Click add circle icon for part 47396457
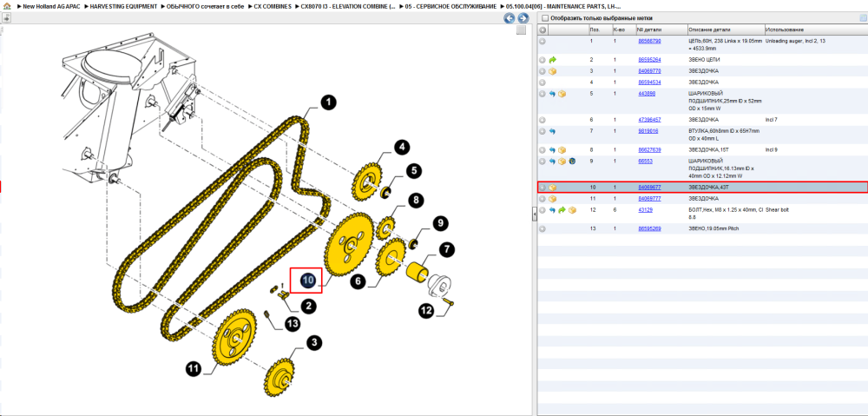Viewport: 868px width, 416px height. pos(542,120)
